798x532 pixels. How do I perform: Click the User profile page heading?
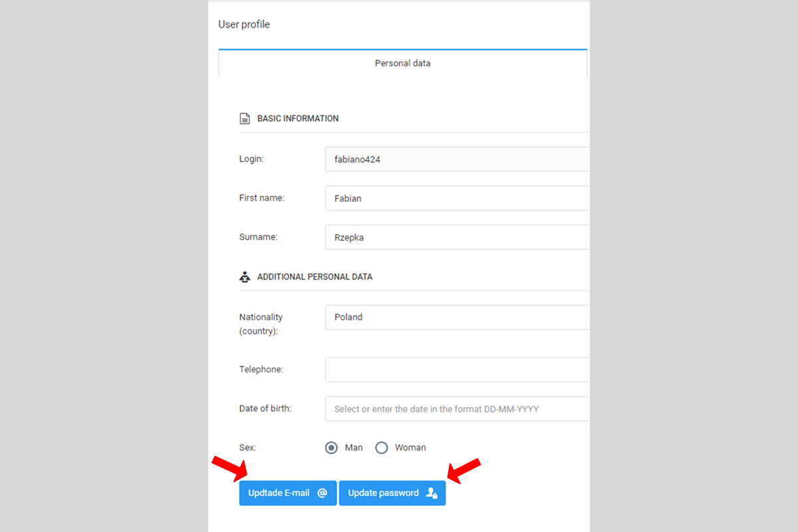pyautogui.click(x=244, y=25)
